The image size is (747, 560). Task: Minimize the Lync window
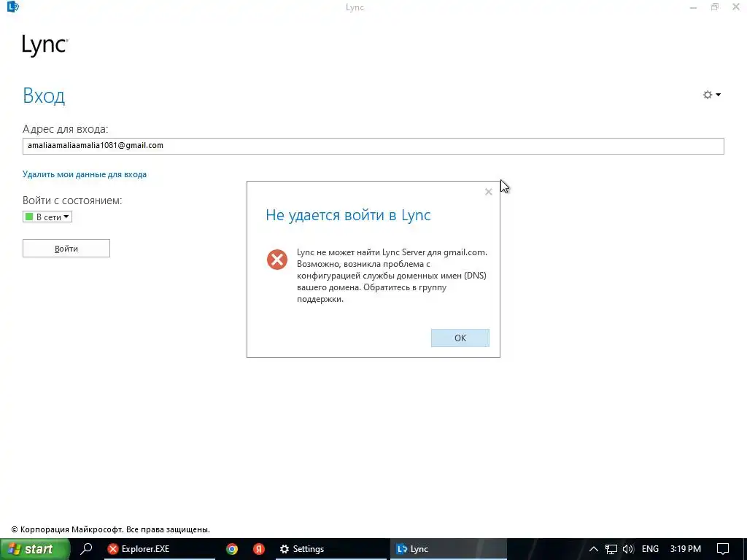693,7
